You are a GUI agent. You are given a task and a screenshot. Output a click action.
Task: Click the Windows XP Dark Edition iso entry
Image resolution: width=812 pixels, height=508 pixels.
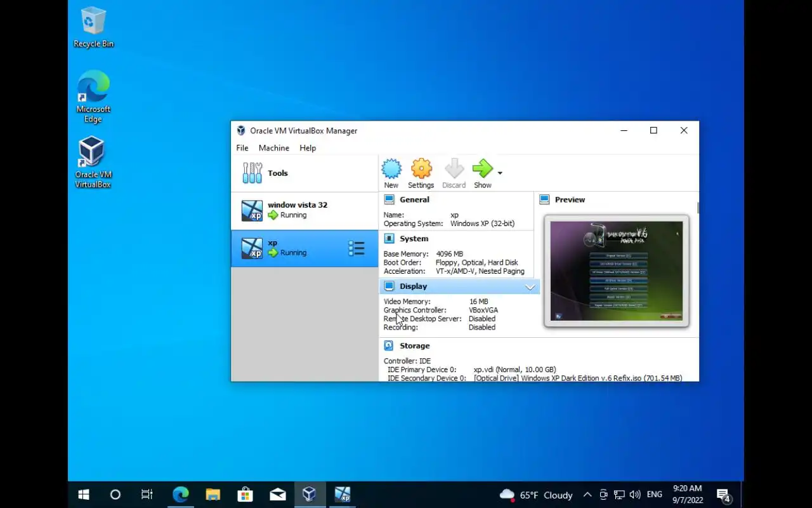(x=578, y=378)
